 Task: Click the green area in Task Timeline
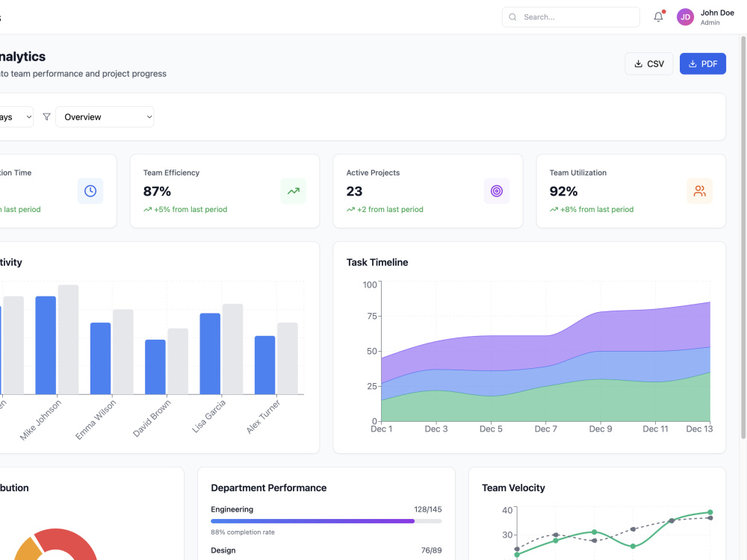pos(548,405)
